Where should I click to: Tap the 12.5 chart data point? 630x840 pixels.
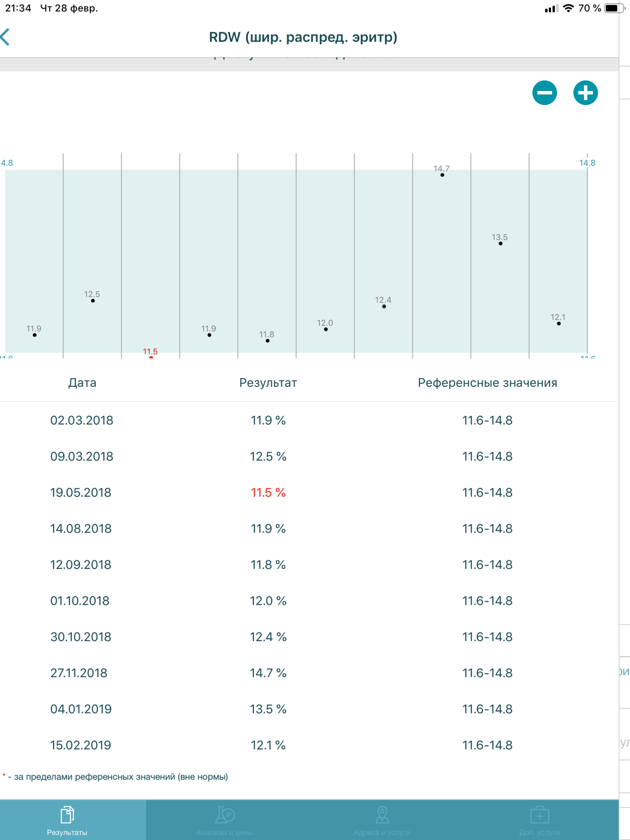pos(93,300)
